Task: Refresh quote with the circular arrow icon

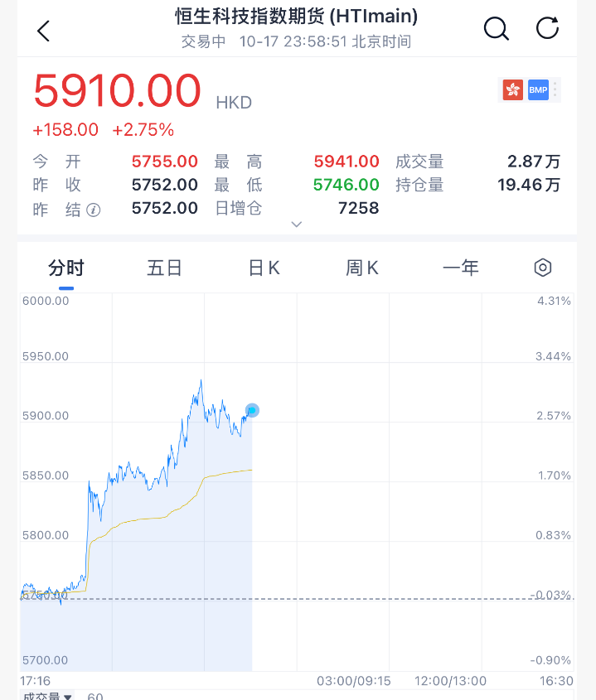Action: click(x=548, y=29)
